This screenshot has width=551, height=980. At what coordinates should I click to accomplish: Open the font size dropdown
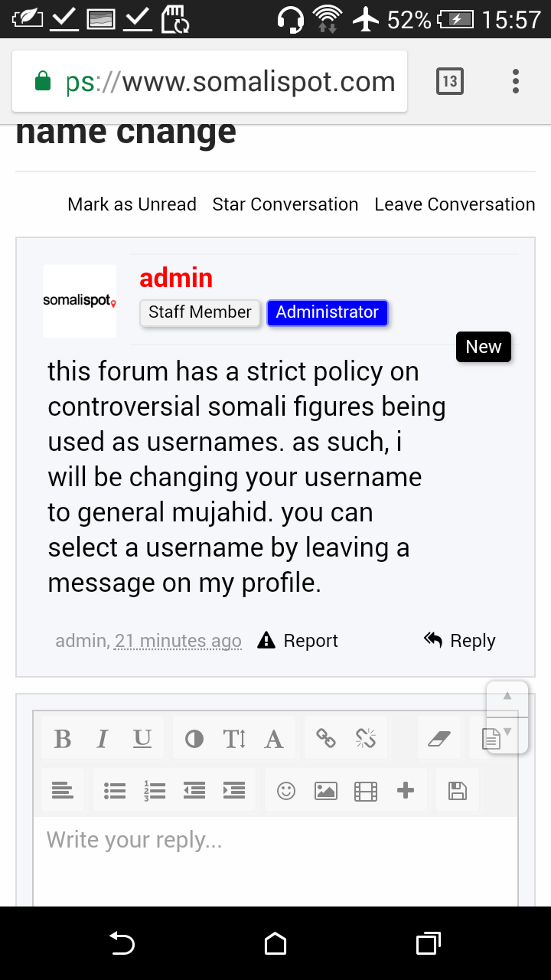point(234,739)
